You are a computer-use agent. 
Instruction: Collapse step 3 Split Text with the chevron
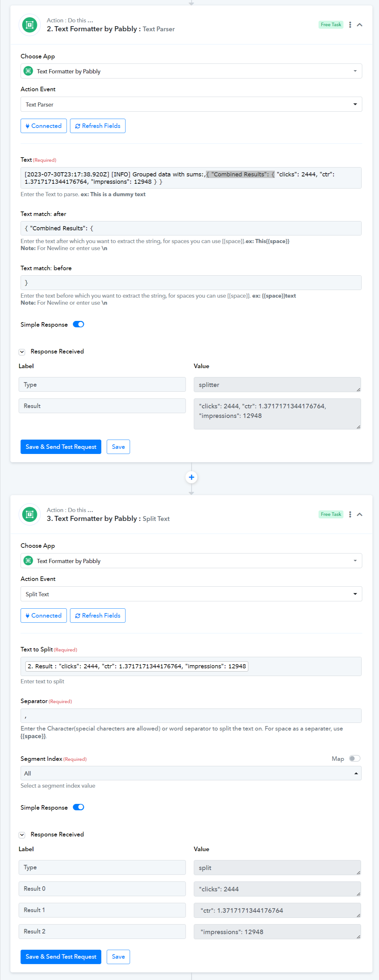(360, 514)
